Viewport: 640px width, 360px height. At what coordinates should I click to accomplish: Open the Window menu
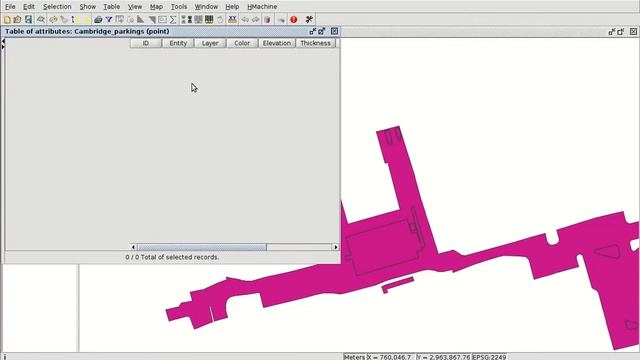206,7
